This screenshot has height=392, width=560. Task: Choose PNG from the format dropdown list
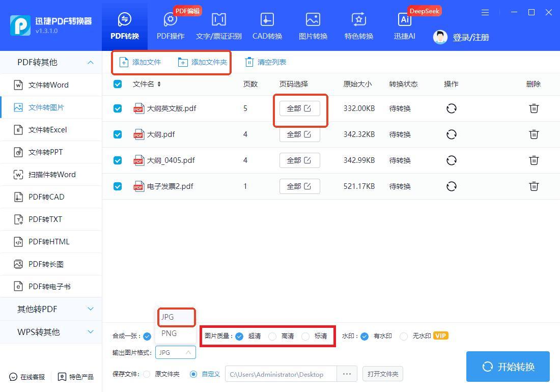[x=169, y=333]
